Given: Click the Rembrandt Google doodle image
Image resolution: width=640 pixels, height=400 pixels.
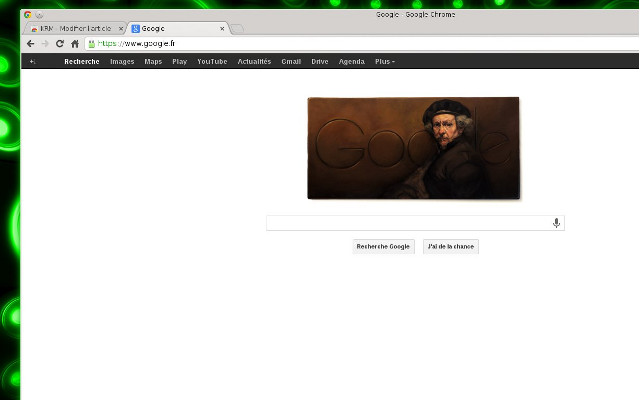Looking at the screenshot, I should 413,148.
